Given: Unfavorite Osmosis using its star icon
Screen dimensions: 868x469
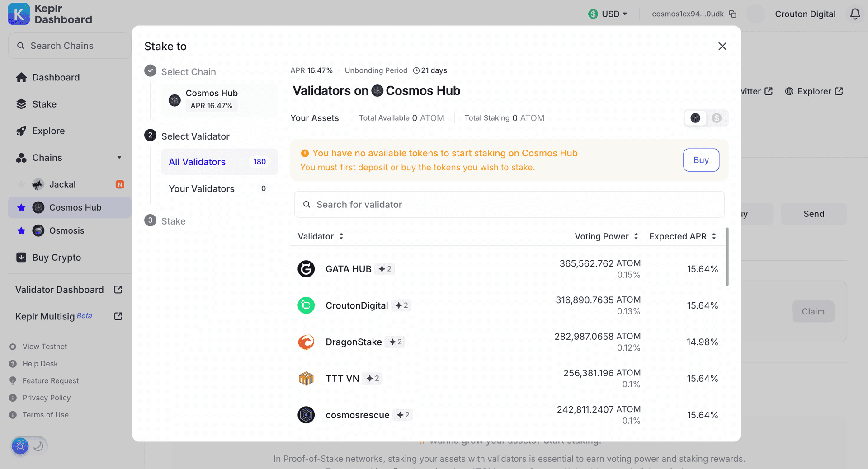Looking at the screenshot, I should 21,231.
